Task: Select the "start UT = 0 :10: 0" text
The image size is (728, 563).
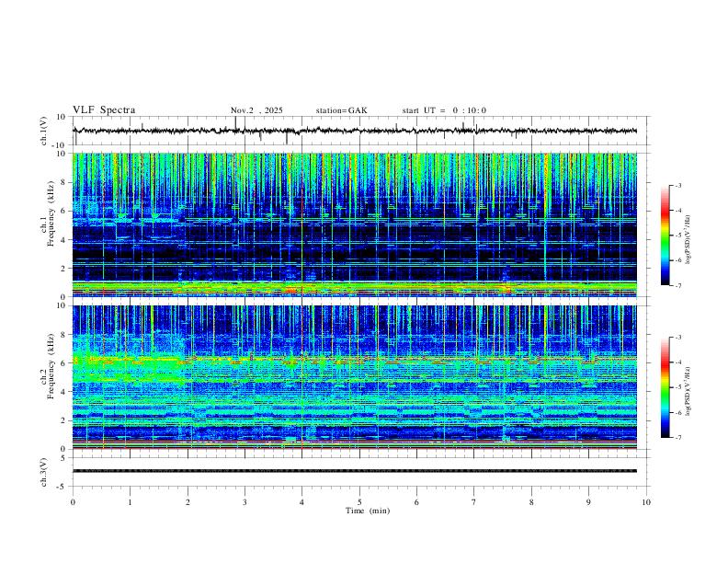Action: (444, 110)
